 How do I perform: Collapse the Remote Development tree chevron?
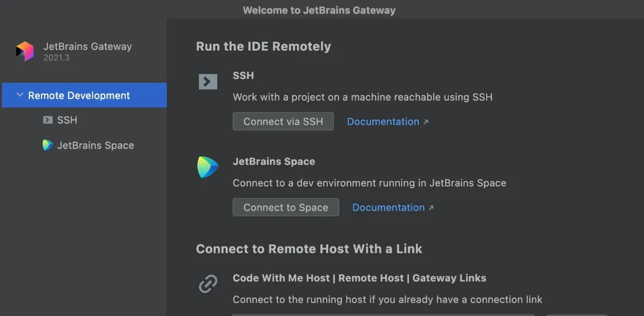tap(20, 95)
